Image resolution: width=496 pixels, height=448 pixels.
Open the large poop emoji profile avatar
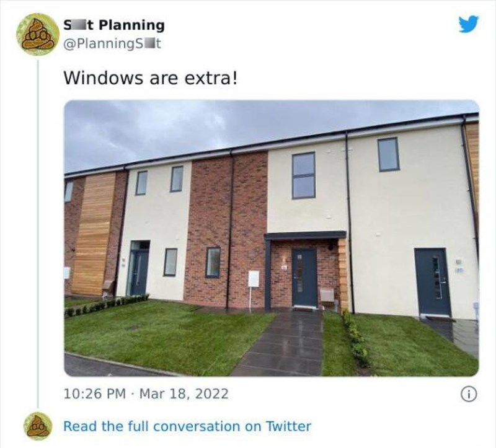38,35
